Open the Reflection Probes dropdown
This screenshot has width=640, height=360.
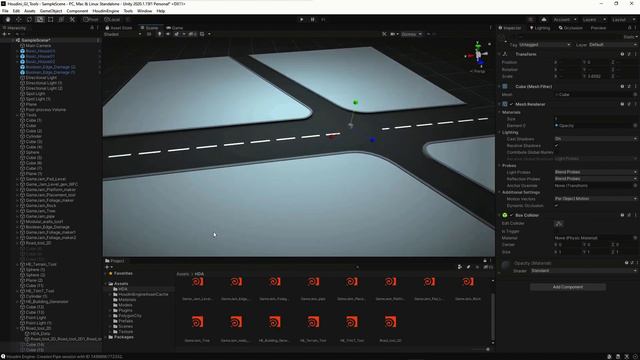pyautogui.click(x=596, y=179)
